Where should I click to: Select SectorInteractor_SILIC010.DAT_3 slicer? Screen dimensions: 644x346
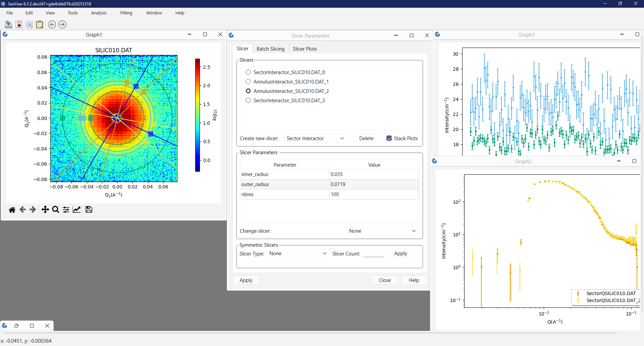pyautogui.click(x=285, y=100)
